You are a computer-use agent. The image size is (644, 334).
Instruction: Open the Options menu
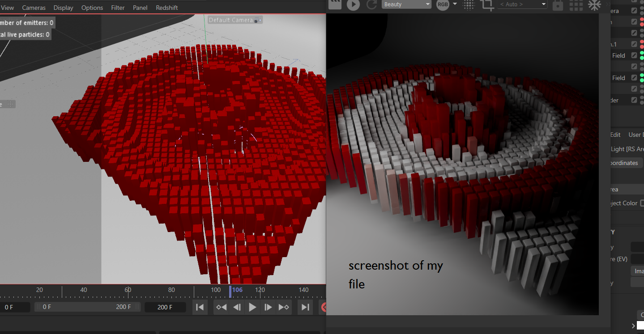[92, 8]
